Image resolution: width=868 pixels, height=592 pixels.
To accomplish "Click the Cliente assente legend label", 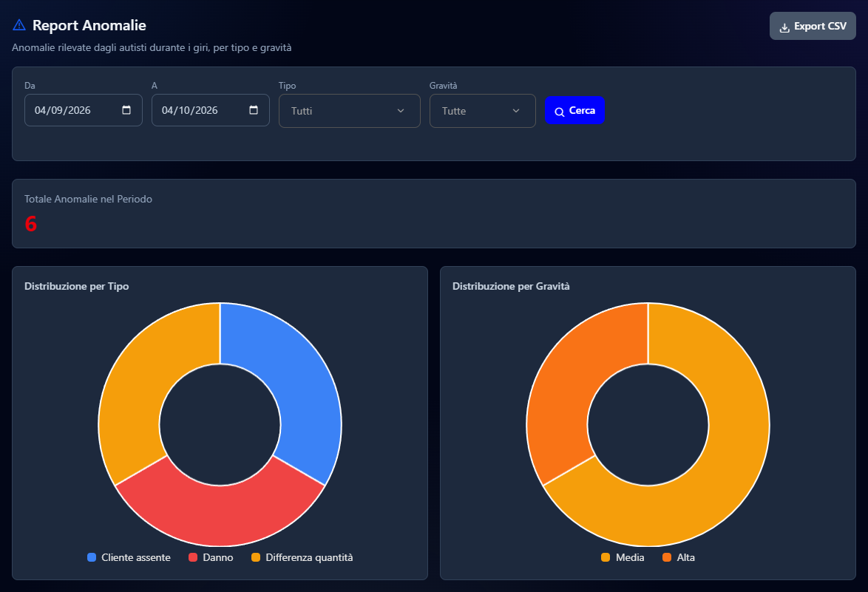I will pyautogui.click(x=135, y=557).
